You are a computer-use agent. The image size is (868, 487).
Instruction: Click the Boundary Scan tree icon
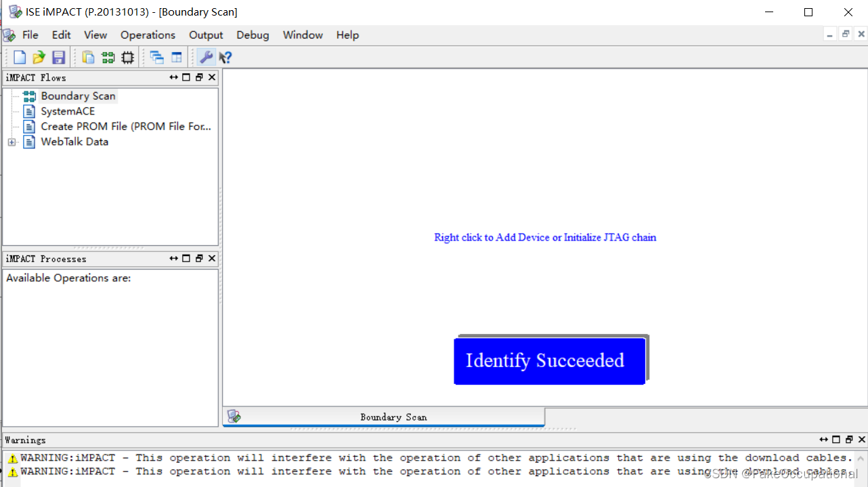[x=29, y=96]
